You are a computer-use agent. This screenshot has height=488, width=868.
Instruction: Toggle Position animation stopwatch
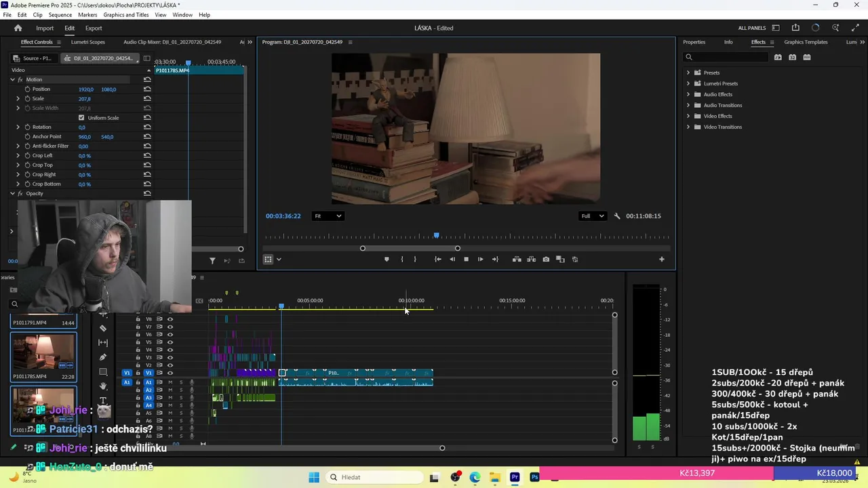click(27, 89)
